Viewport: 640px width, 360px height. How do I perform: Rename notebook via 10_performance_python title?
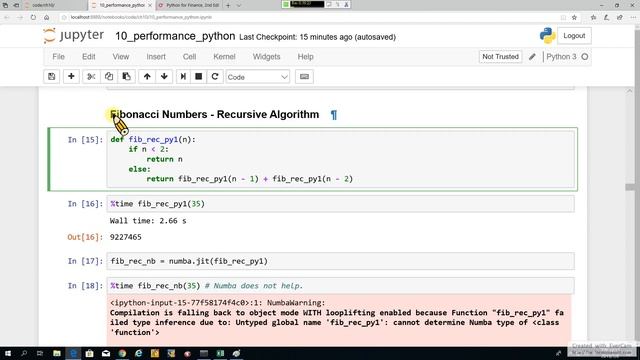[x=175, y=36]
